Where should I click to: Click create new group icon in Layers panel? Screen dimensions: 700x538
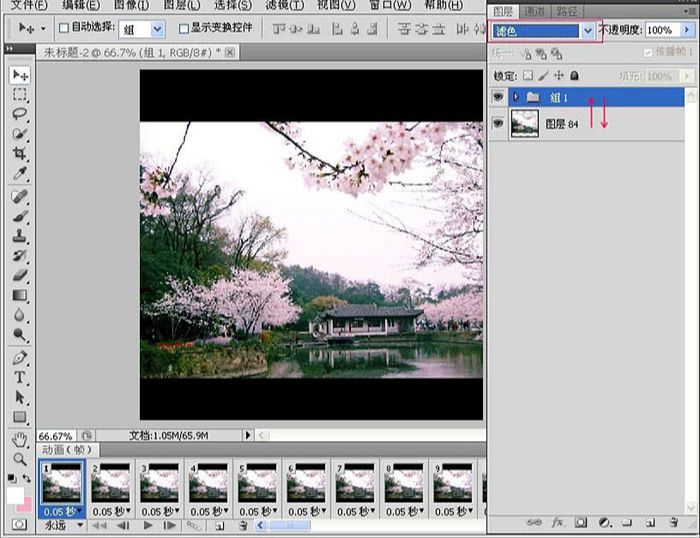pyautogui.click(x=627, y=522)
